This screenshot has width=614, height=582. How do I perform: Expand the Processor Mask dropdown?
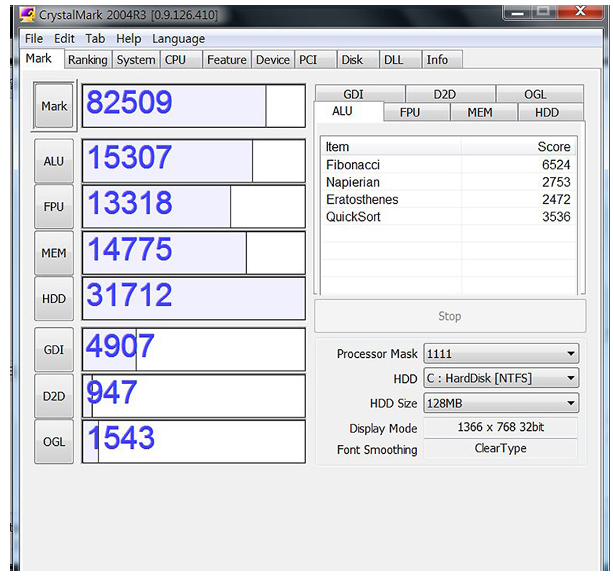pos(501,354)
